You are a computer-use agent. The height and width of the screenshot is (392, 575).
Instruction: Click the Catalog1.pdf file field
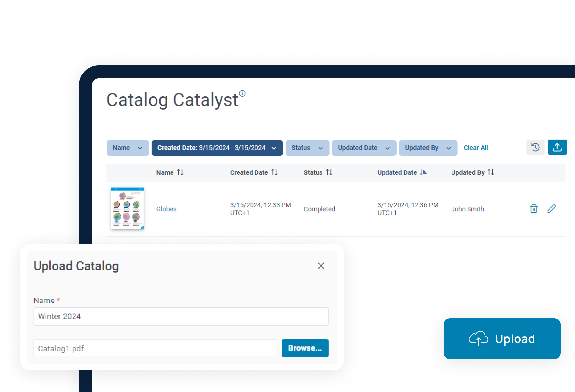[155, 348]
